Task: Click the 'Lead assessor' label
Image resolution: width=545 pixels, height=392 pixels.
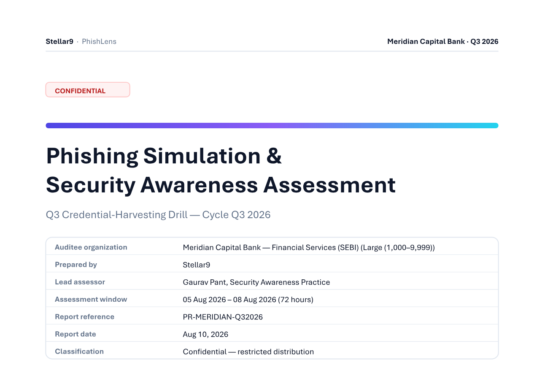Action: [80, 282]
